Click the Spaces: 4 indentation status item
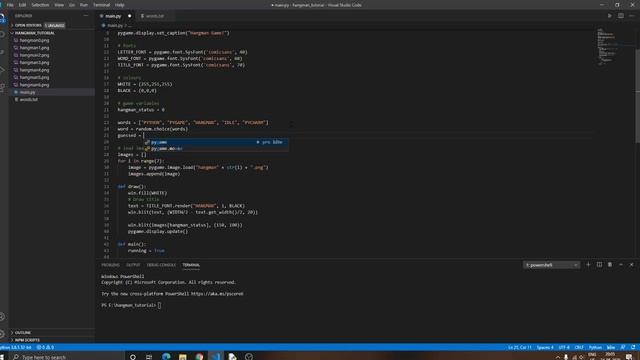The image size is (640, 360). [545, 347]
